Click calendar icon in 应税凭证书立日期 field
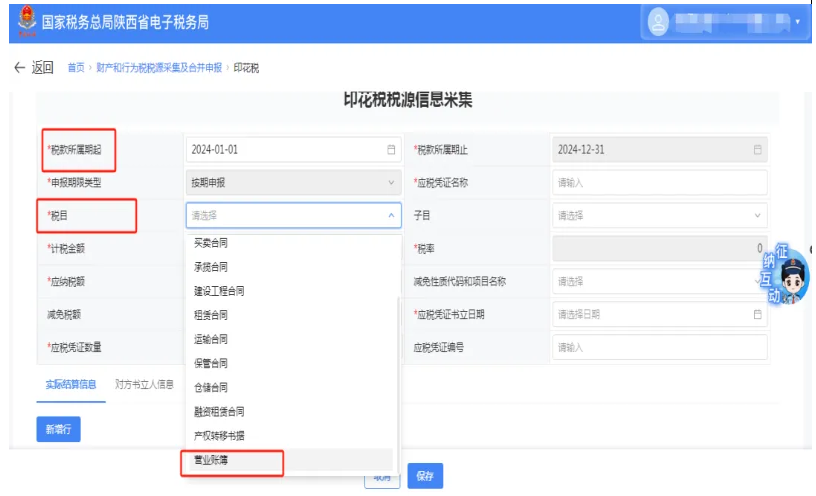Viewport: 816px width, 496px height. pos(757,314)
